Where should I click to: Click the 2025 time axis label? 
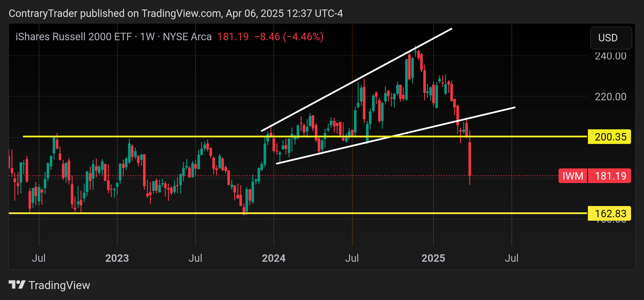(433, 258)
